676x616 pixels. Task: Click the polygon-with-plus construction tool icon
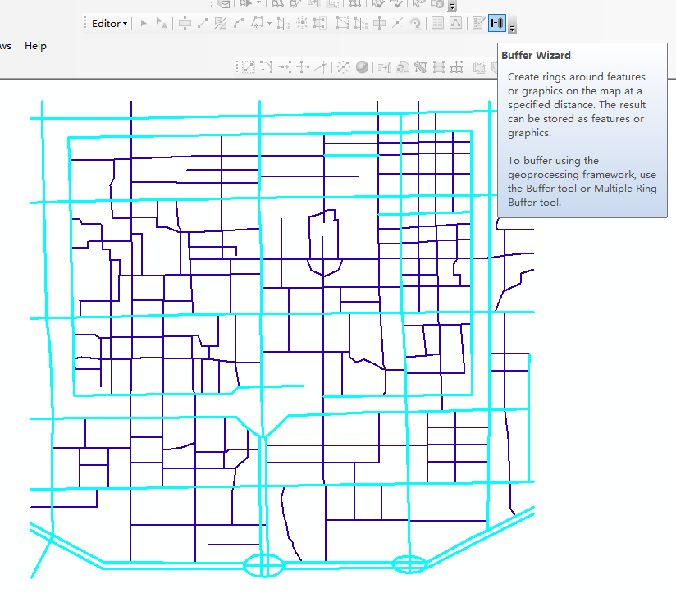pyautogui.click(x=258, y=23)
